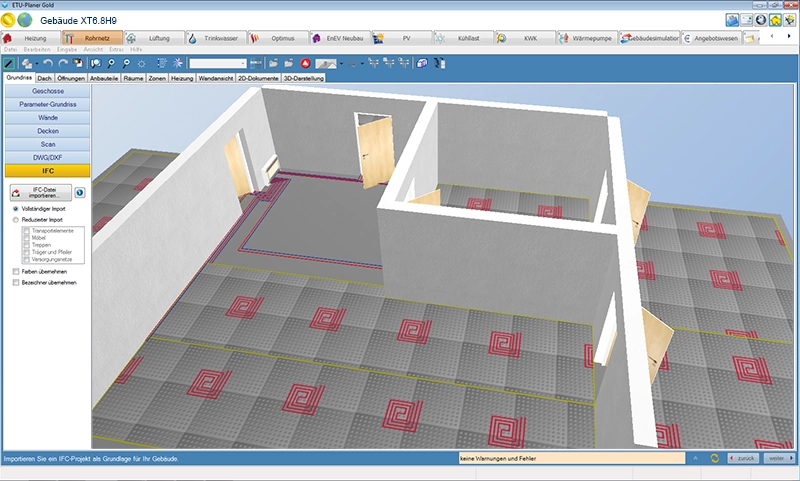This screenshot has height=481, width=800.
Task: Open the empty combo box in toolbar
Action: click(218, 63)
